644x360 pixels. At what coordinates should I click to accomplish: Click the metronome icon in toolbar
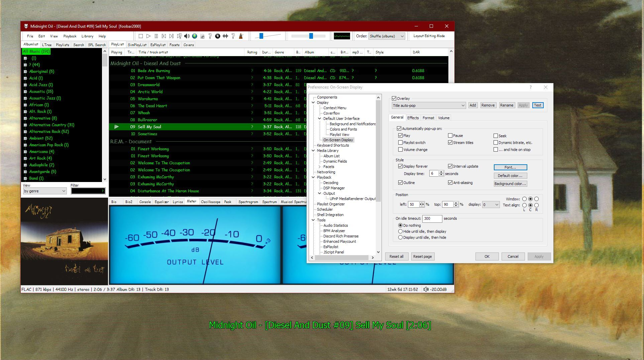tap(241, 36)
